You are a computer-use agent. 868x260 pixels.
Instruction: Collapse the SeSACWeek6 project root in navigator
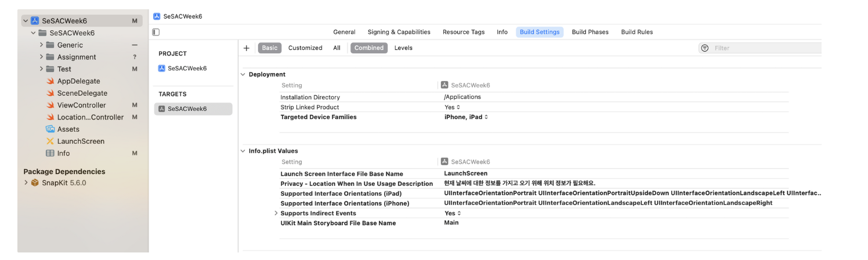[26, 21]
